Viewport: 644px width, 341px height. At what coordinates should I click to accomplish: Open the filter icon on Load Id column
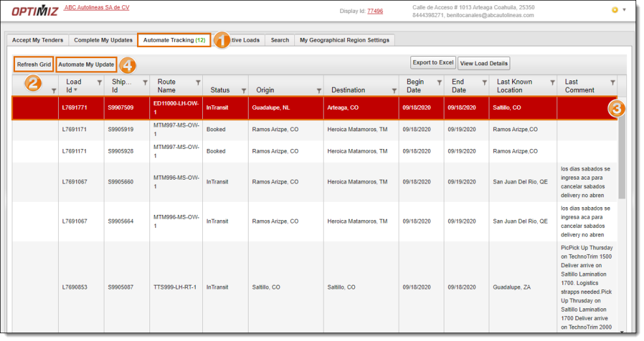[99, 82]
